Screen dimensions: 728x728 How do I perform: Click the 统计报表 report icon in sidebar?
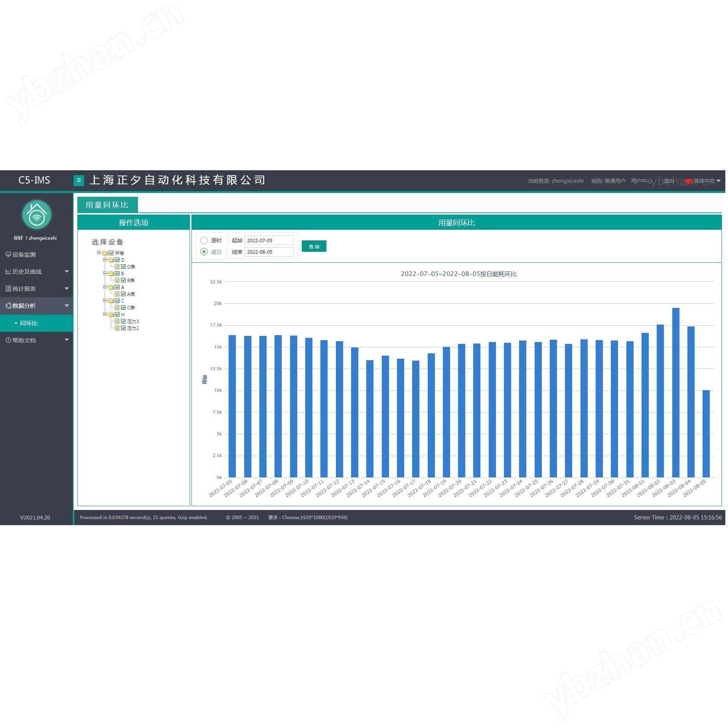(8, 289)
